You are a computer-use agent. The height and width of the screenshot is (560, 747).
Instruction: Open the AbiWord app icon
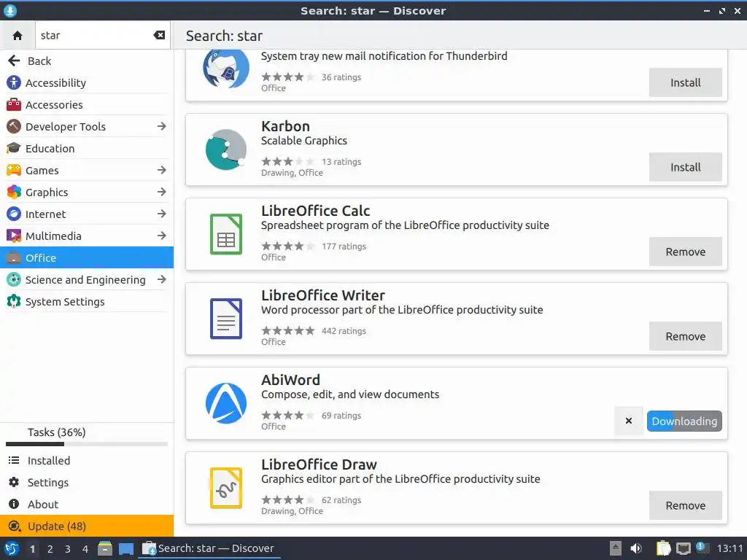[226, 403]
